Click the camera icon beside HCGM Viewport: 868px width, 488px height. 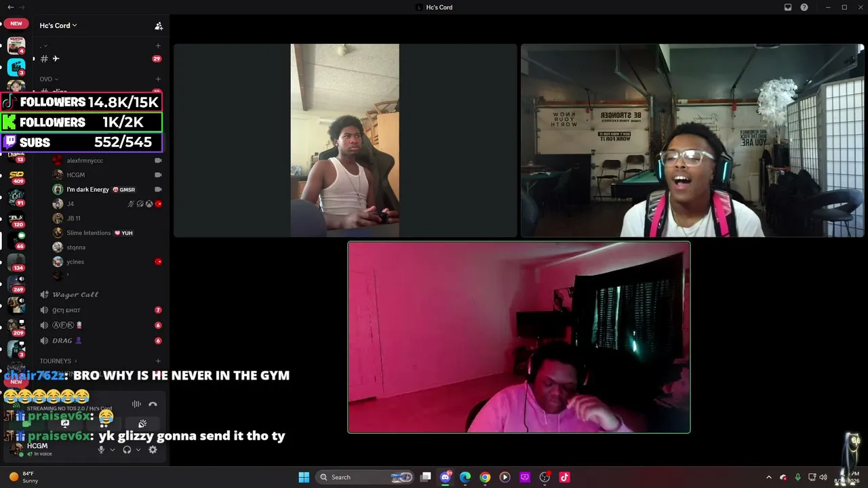(x=158, y=175)
